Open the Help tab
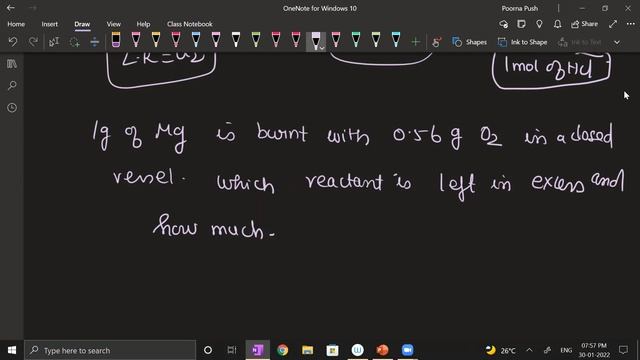The image size is (640, 360). click(143, 24)
